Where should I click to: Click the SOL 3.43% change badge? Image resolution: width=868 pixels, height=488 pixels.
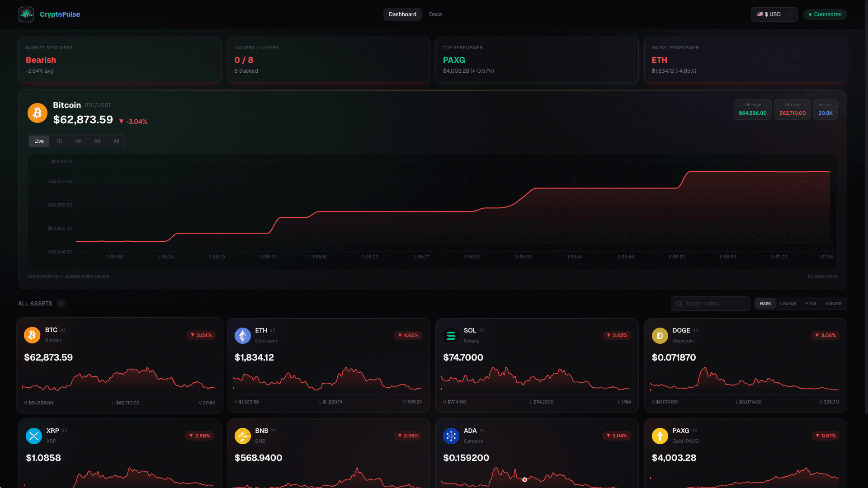pos(617,335)
